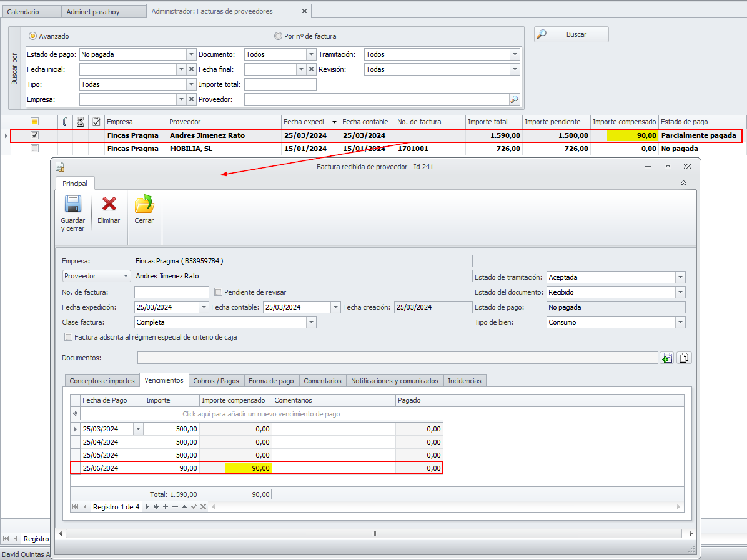Click the Eliminar red X icon
Image resolution: width=747 pixels, height=560 pixels.
(x=109, y=204)
